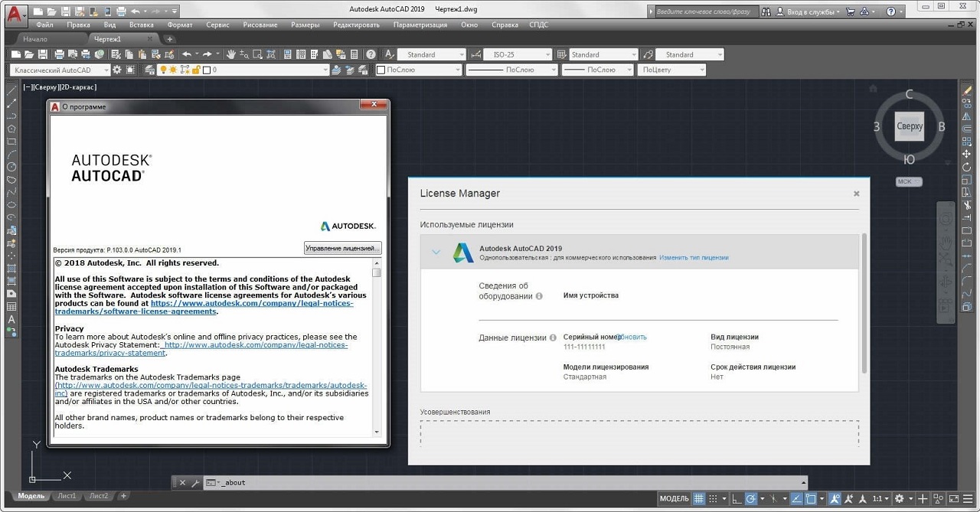Open the workspace settings gear icon
Image resolution: width=980 pixels, height=512 pixels.
coord(117,70)
